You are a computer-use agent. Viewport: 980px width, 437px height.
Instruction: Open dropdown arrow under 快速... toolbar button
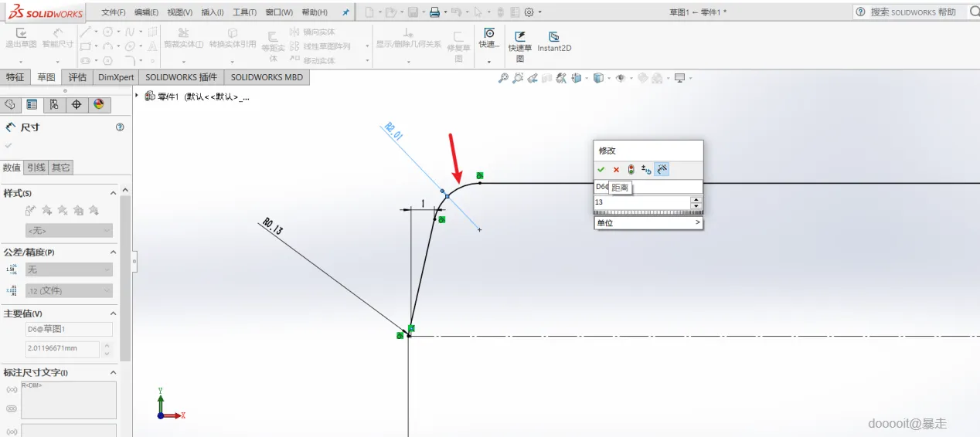489,61
